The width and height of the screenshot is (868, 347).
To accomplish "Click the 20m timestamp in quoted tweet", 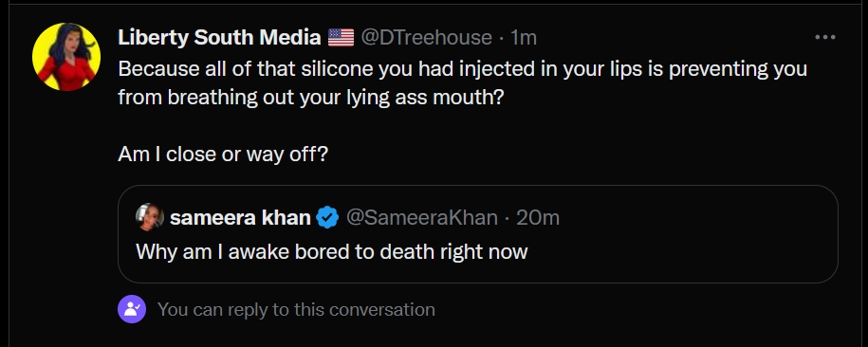I will pyautogui.click(x=538, y=217).
